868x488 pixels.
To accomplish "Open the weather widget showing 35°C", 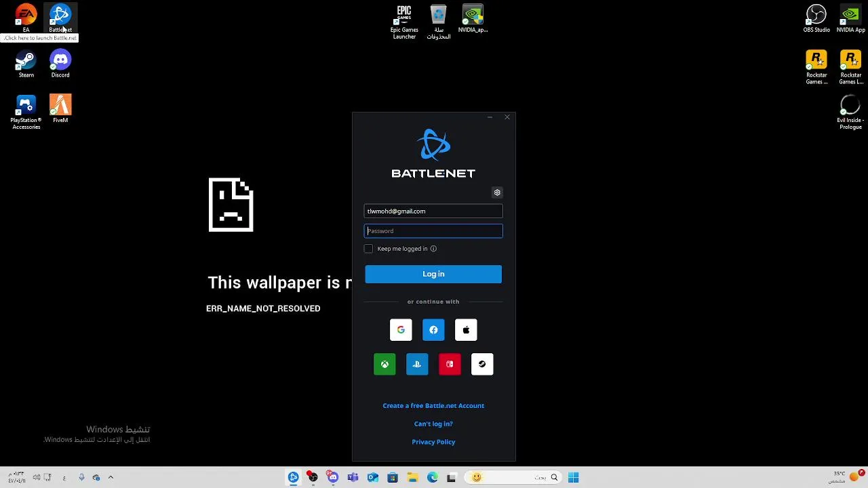I will [x=848, y=477].
